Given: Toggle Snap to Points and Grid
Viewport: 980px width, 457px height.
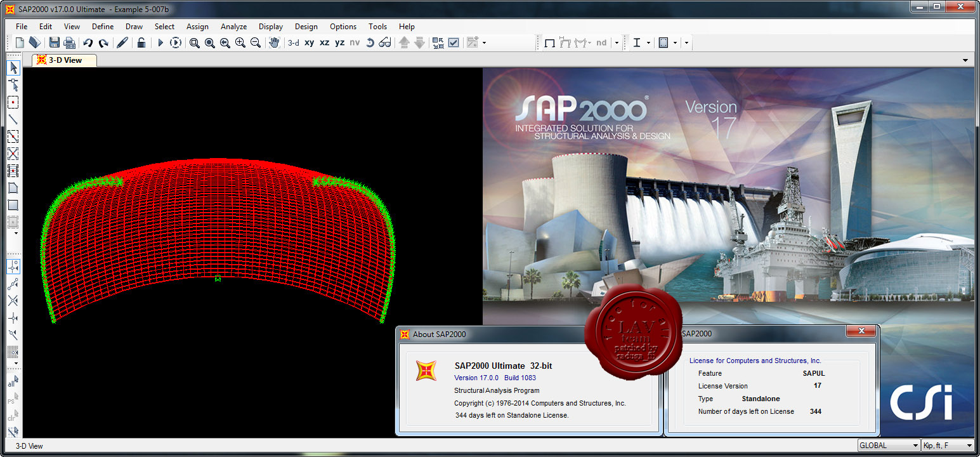Looking at the screenshot, I should click(13, 266).
